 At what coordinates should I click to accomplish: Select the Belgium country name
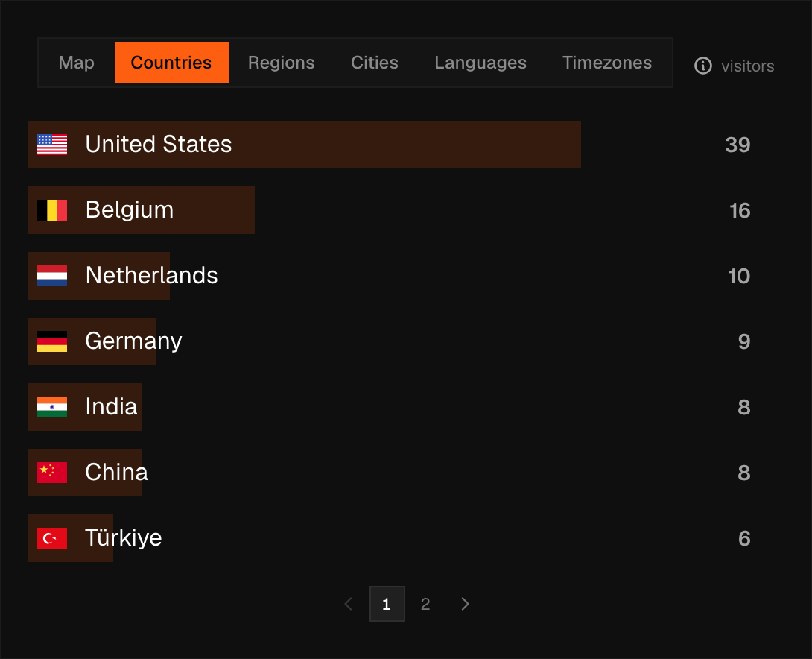click(130, 210)
